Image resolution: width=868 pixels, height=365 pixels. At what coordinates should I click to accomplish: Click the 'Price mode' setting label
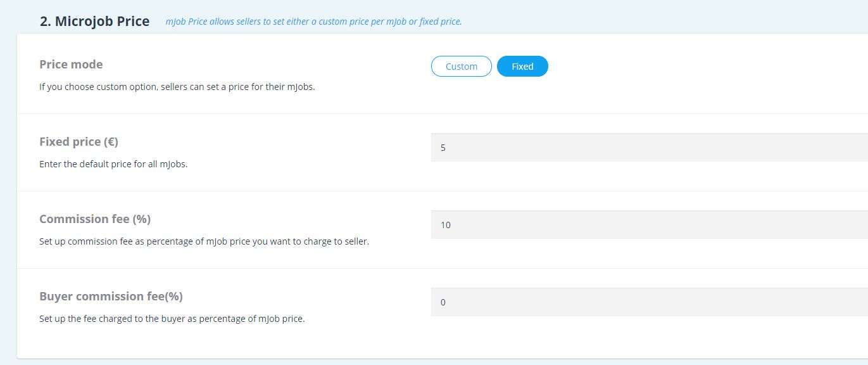pos(71,65)
